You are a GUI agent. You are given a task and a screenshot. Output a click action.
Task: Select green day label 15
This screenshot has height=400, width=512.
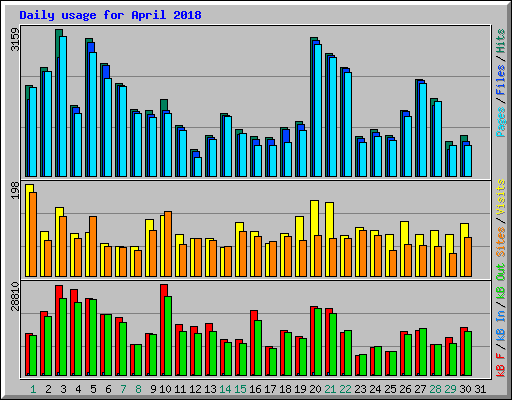coord(240,389)
